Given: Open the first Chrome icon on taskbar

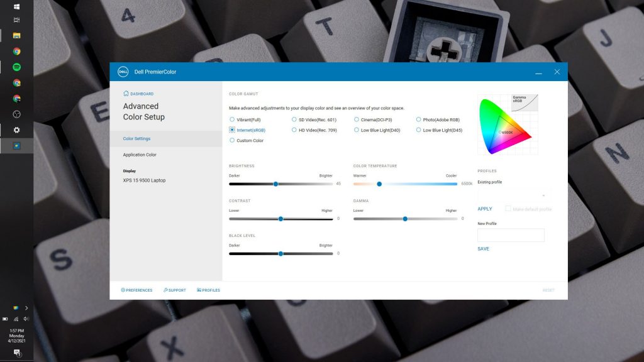Looking at the screenshot, I should pos(16,52).
